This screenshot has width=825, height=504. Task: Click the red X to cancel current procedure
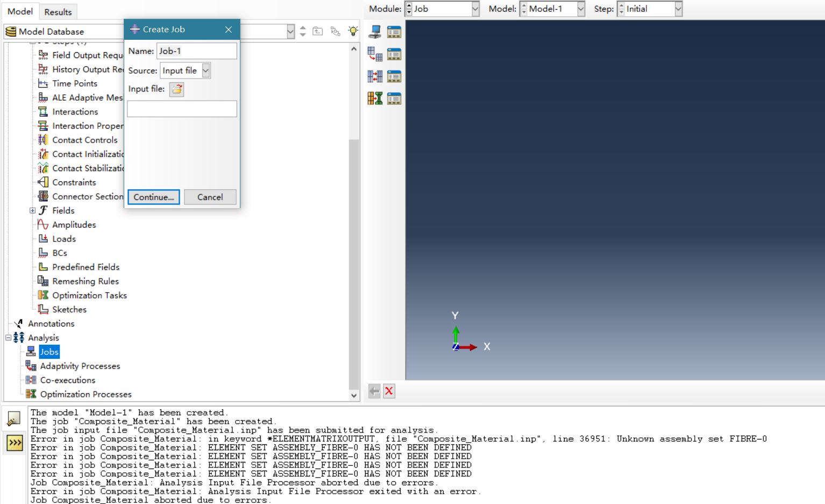pyautogui.click(x=389, y=391)
